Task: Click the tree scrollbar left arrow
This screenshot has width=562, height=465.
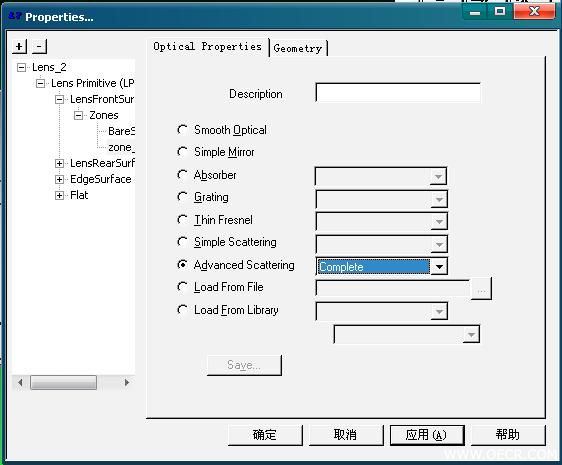Action: click(x=20, y=382)
